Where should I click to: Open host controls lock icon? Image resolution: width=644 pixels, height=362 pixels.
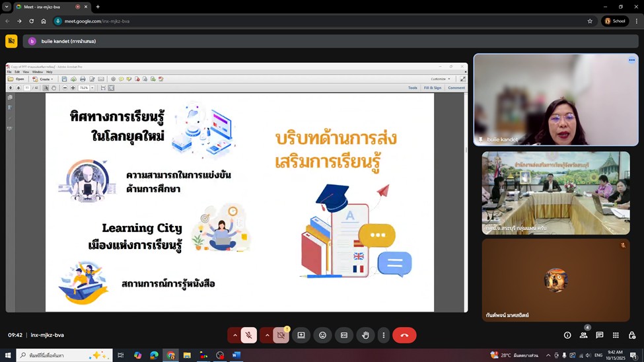coord(632,336)
